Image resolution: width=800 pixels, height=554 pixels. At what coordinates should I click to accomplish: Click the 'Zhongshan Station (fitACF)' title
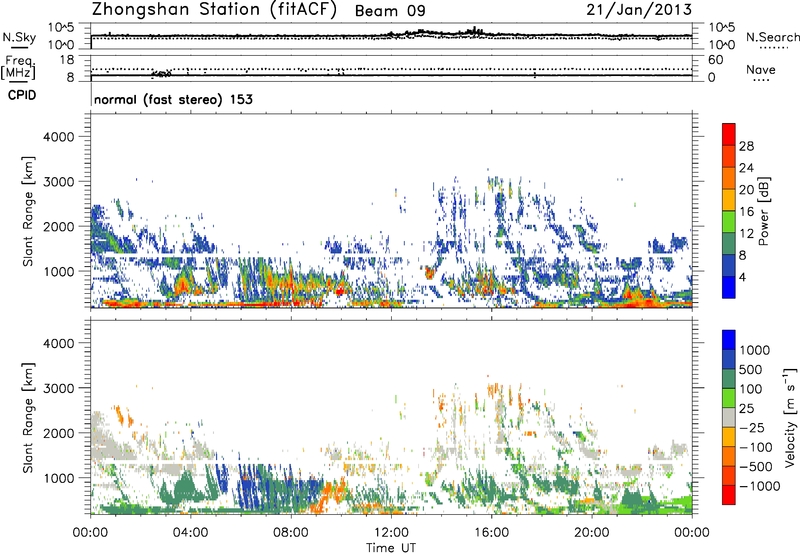214,10
